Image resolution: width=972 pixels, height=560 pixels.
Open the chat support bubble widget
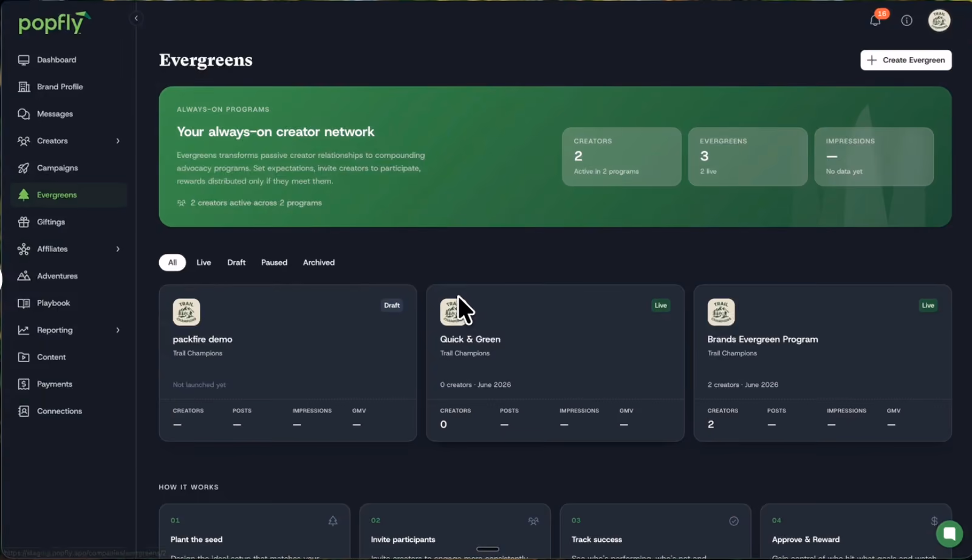pyautogui.click(x=950, y=534)
